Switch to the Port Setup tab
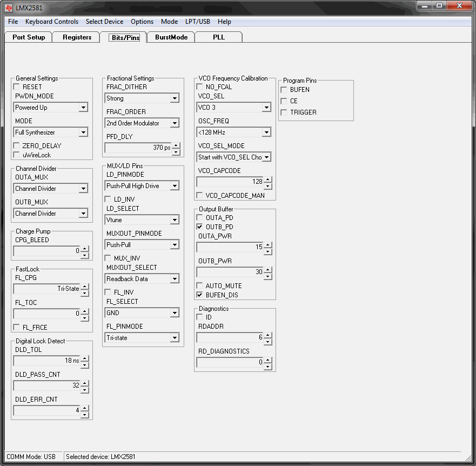This screenshot has width=476, height=466. coord(29,37)
